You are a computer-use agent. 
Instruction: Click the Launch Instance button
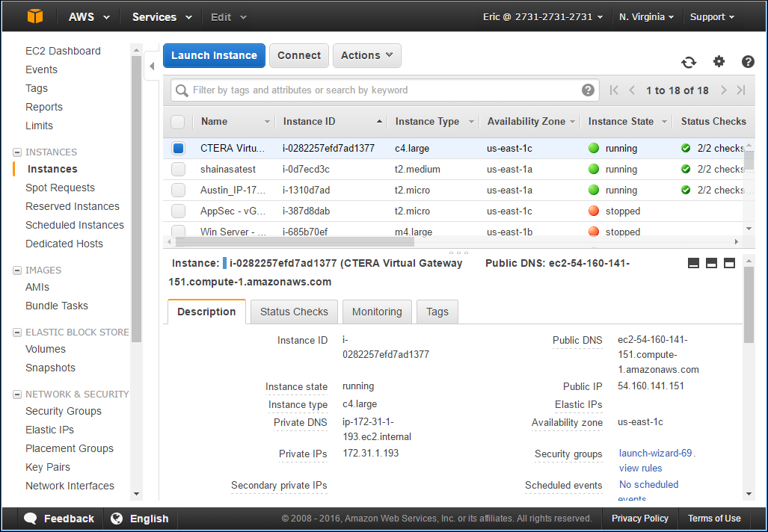(214, 55)
